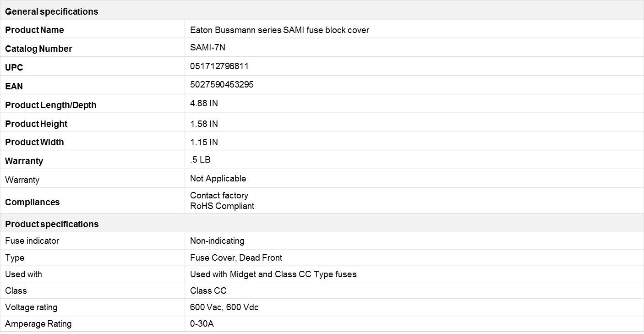
Task: Click the amperage value '0-30A'
Action: (202, 324)
